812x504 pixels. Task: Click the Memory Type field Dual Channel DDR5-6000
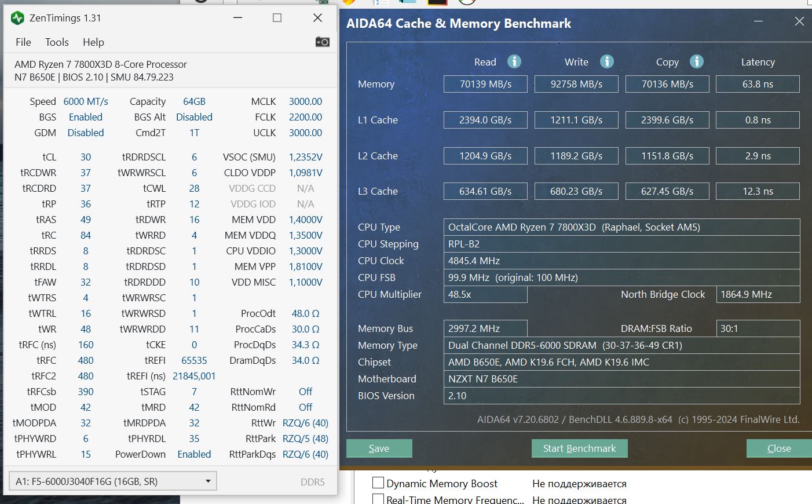tap(621, 345)
